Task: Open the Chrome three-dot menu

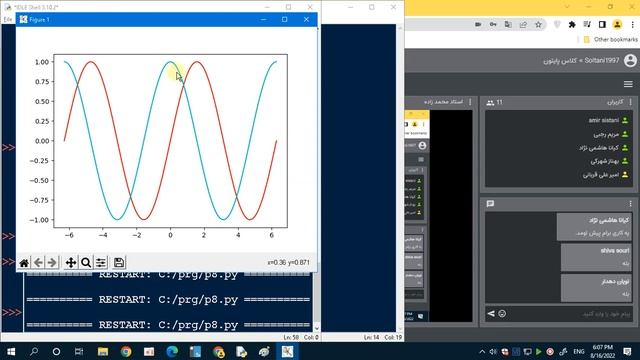Action: pos(632,24)
